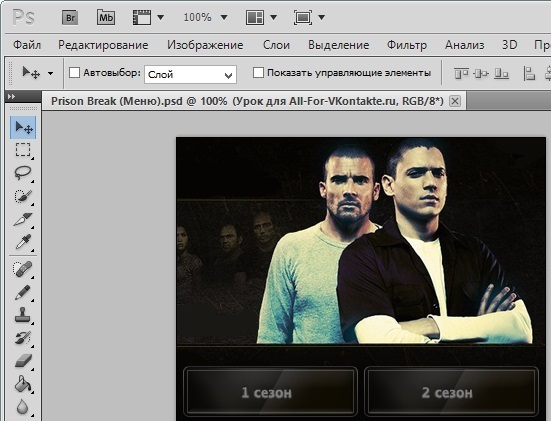Select the Clone Stamp tool
Screen dimensions: 551x421
point(23,315)
